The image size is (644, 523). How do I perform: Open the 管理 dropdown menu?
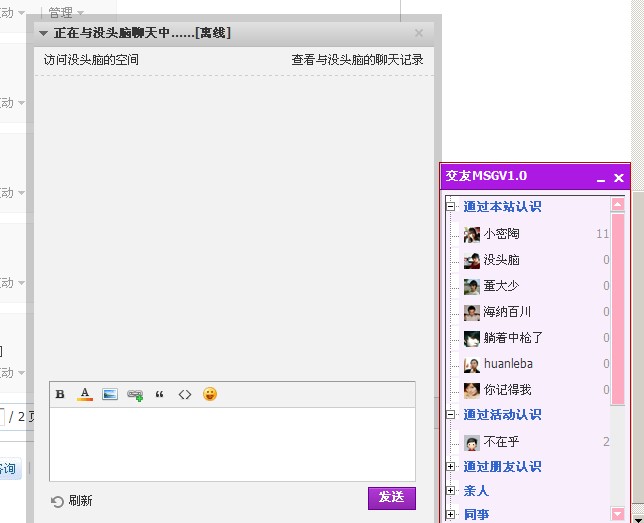66,13
